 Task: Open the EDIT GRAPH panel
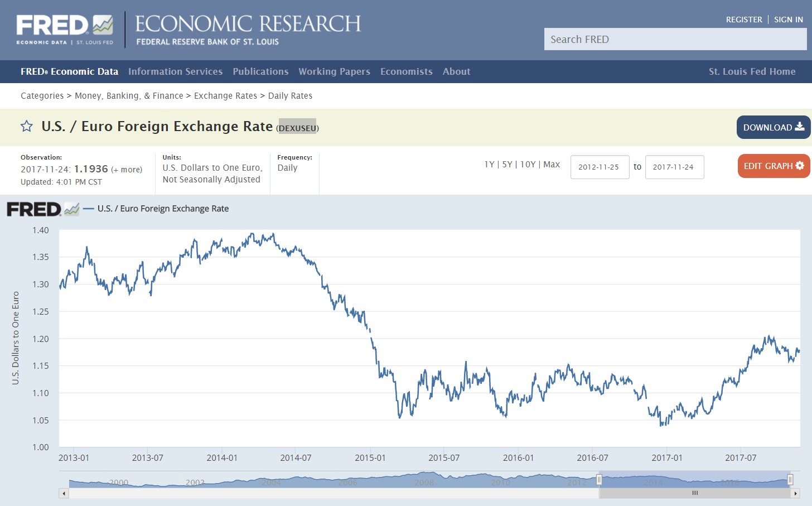[x=773, y=166]
